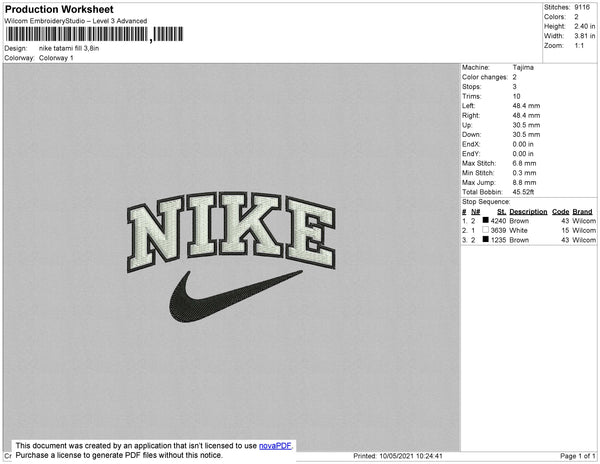
Task: Select the black swatch in stop 3
Action: tap(486, 239)
